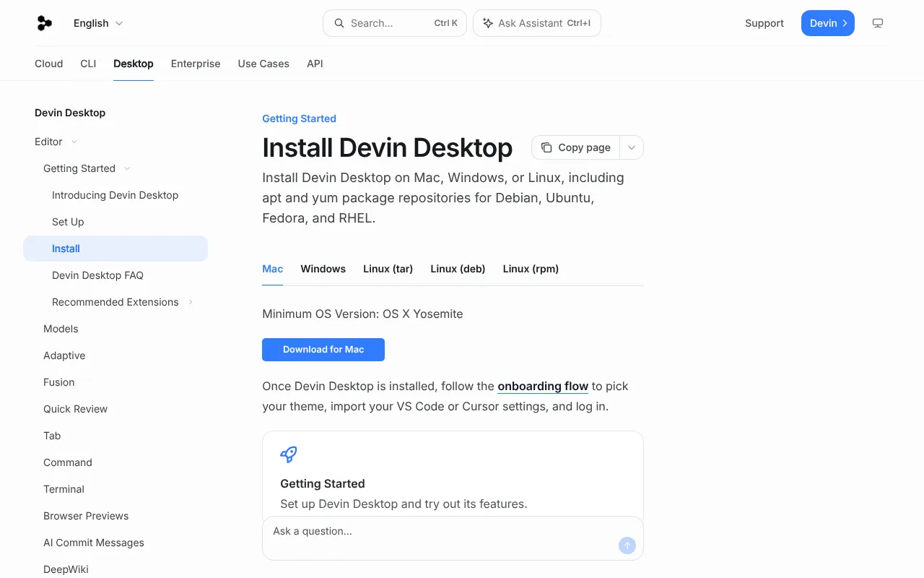Click the search magnifier icon
This screenshot has width=924, height=578.
(x=339, y=23)
